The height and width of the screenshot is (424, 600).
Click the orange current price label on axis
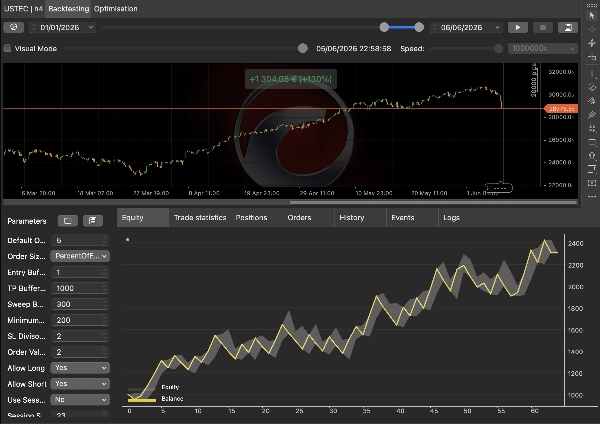pos(561,109)
